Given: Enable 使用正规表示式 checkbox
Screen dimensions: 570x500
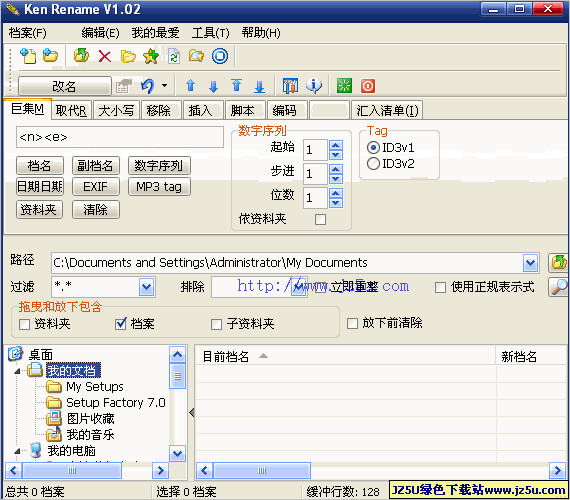Looking at the screenshot, I should 440,287.
